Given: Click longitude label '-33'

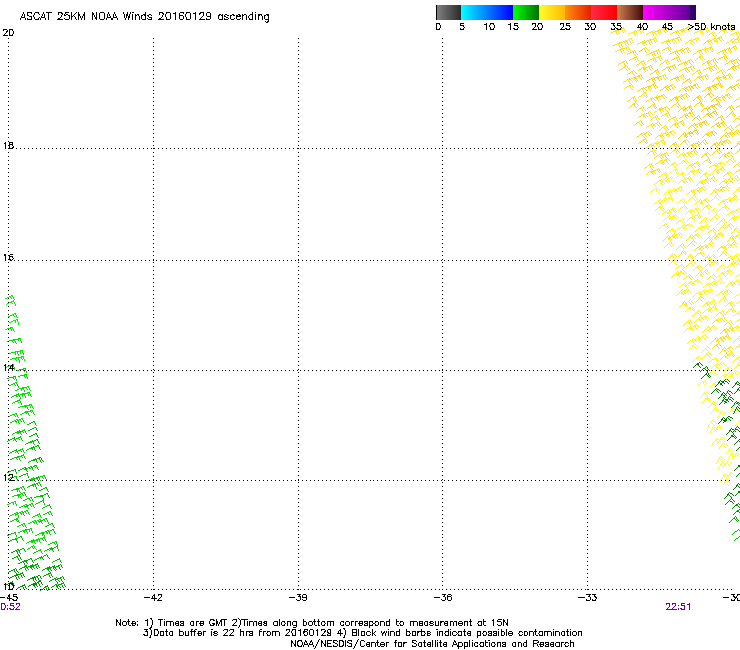Looking at the screenshot, I should 587,598.
